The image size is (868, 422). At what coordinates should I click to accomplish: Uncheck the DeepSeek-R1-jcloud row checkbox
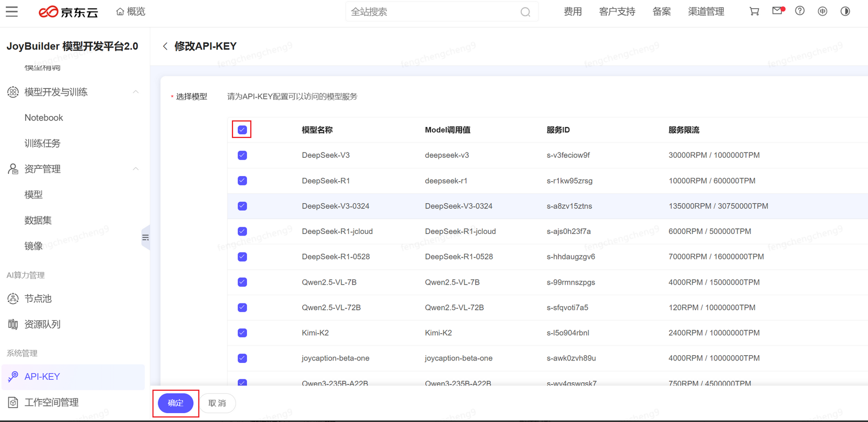click(x=242, y=231)
